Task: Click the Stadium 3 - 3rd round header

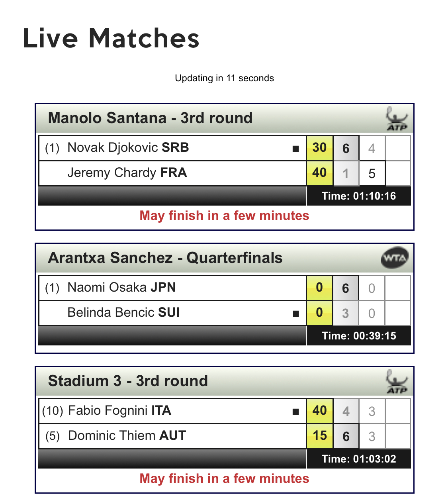Action: [128, 381]
